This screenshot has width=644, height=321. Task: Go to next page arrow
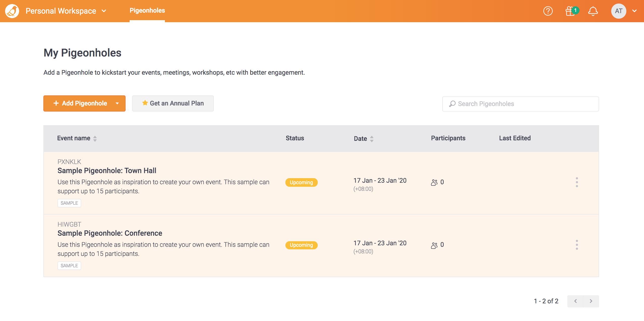591,301
